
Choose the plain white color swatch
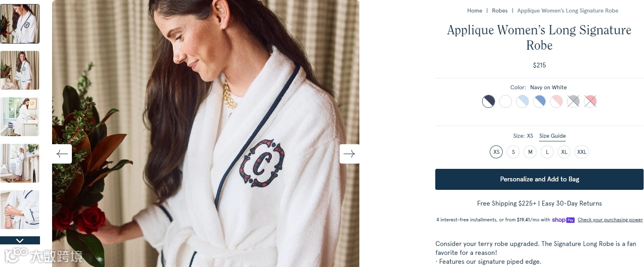[x=506, y=101]
